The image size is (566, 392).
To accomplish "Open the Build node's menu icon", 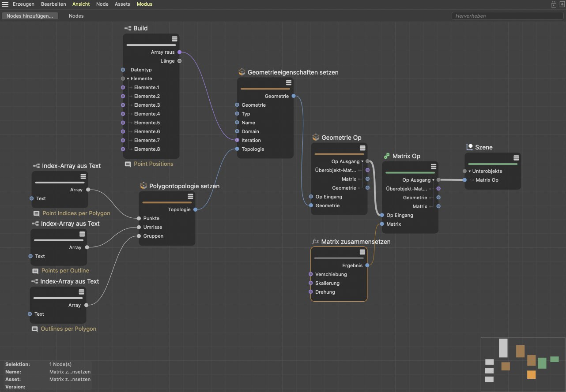I will pyautogui.click(x=174, y=39).
